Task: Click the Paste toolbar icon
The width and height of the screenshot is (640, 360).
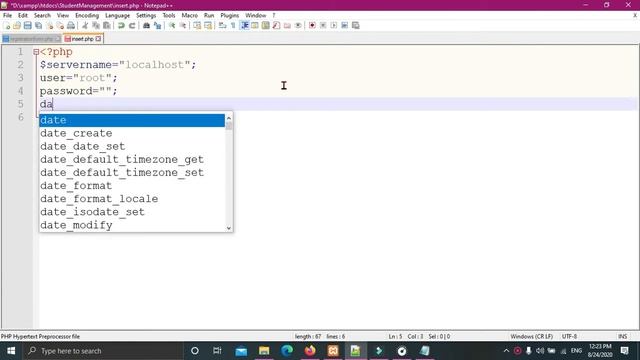Action: (107, 25)
